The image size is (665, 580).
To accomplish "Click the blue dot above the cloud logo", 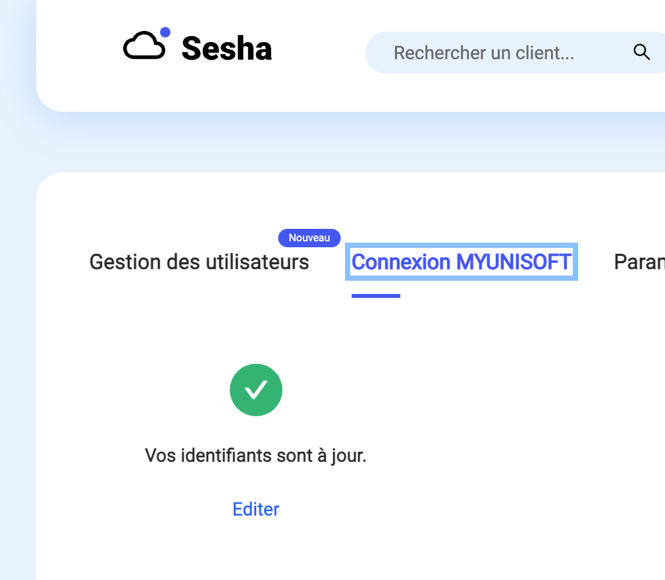I will (165, 32).
